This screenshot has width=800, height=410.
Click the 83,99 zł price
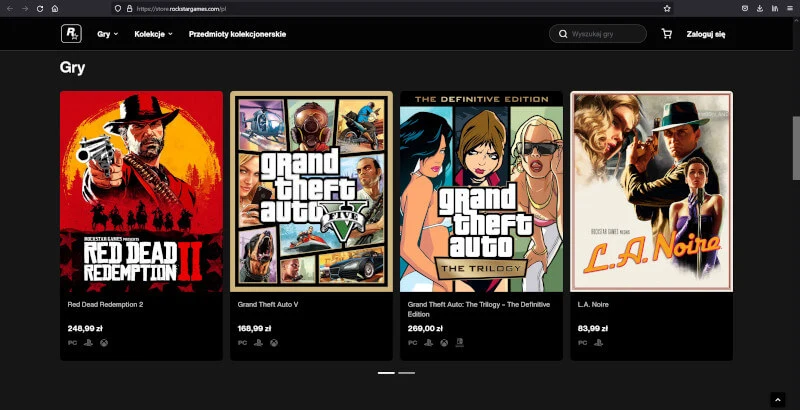click(x=592, y=328)
